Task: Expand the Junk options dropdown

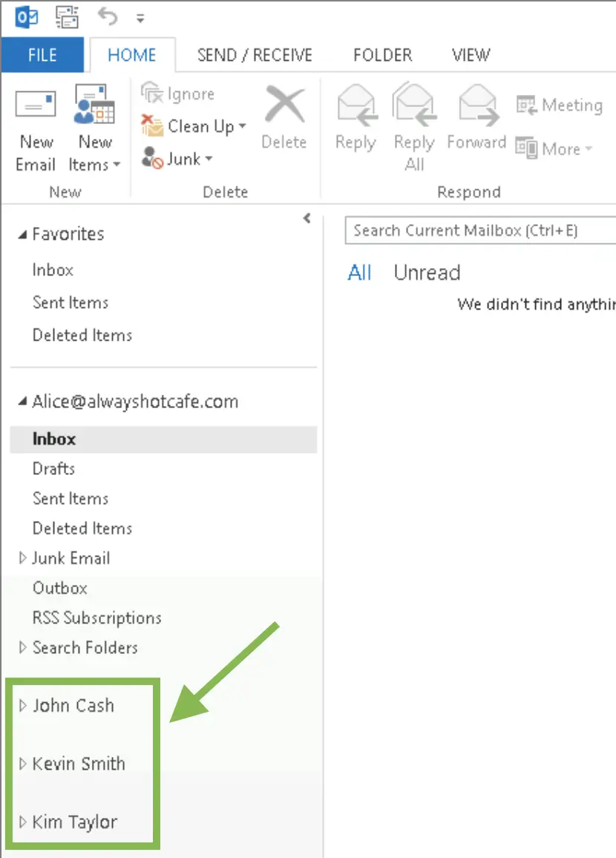Action: [181, 158]
